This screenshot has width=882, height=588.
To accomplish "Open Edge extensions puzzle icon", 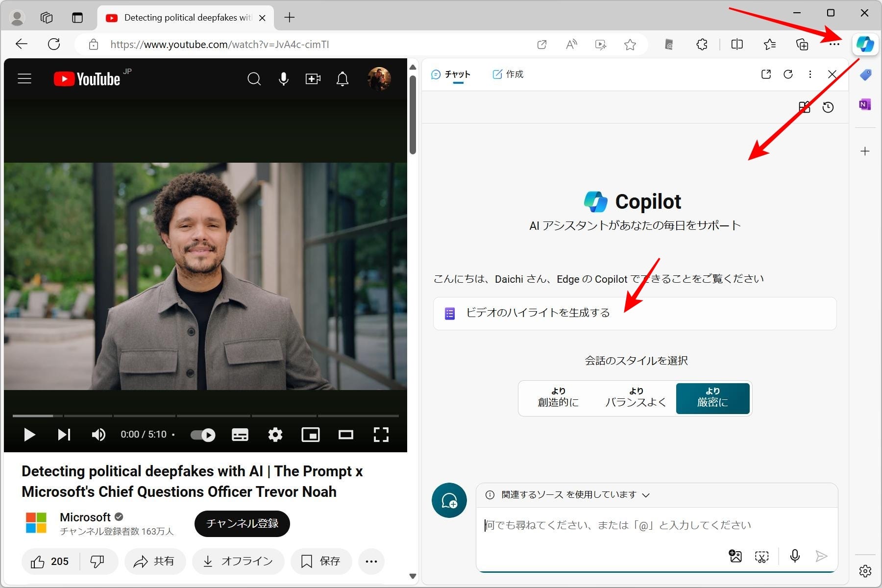I will coord(702,45).
